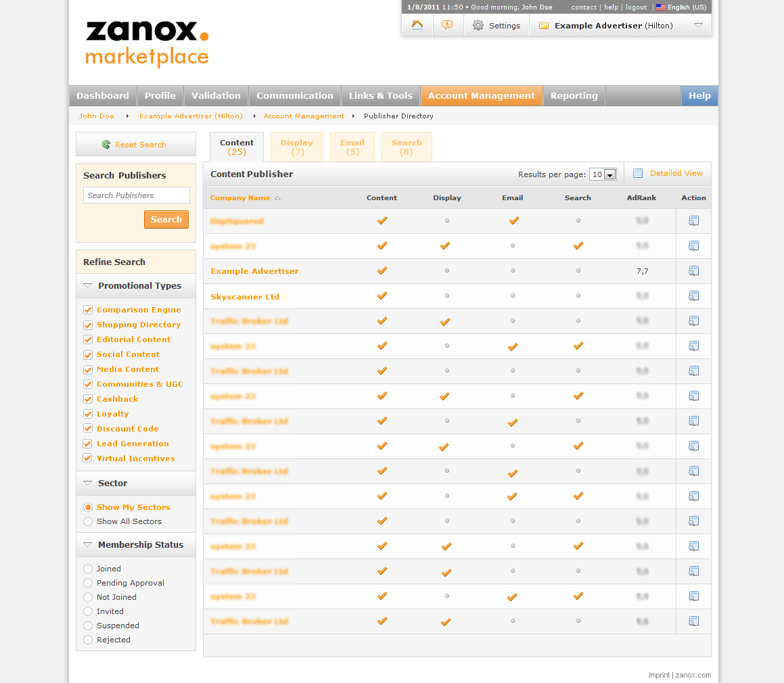Open the Results per page dropdown
Image resolution: width=784 pixels, height=683 pixels.
(x=603, y=174)
